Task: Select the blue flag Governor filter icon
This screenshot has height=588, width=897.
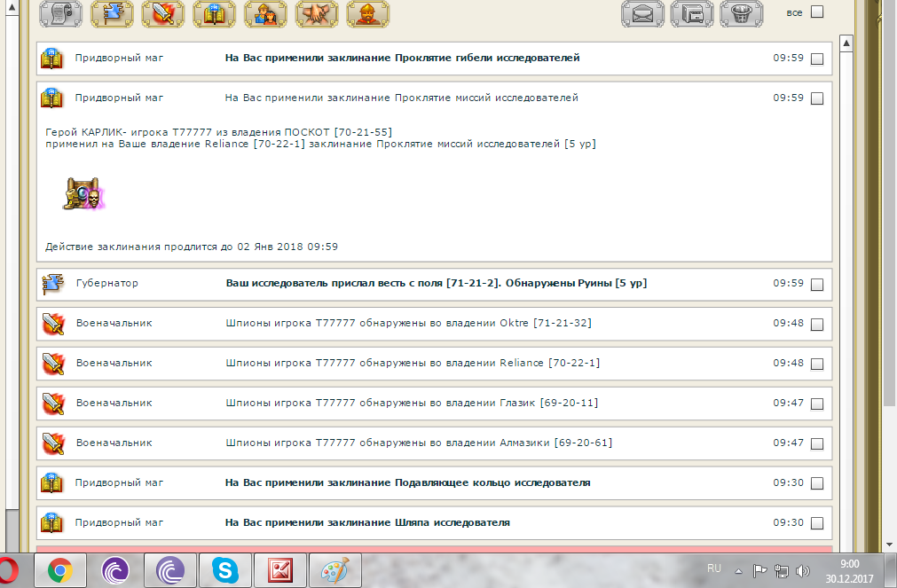Action: [x=112, y=12]
